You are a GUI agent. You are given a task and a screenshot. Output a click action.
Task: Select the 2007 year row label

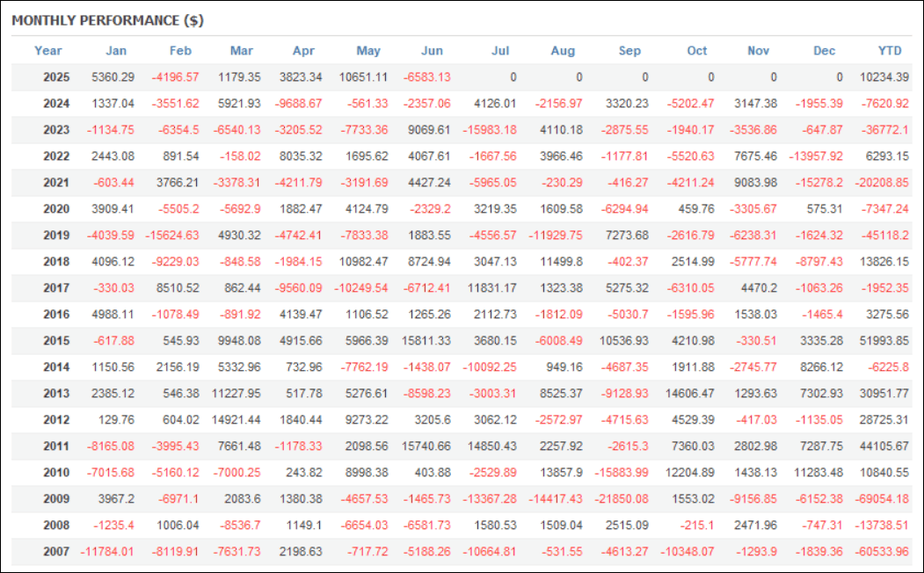click(x=56, y=551)
